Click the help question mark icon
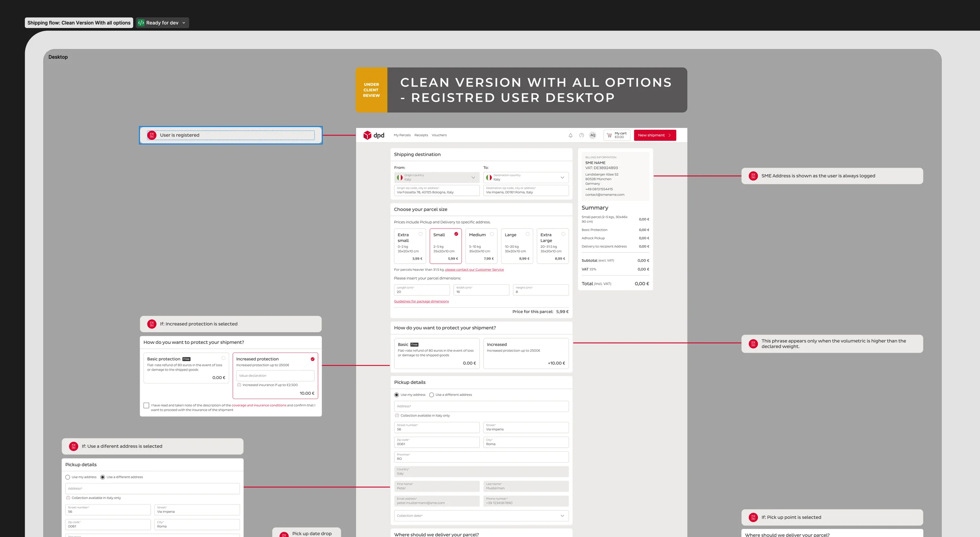This screenshot has height=537, width=980. tap(581, 135)
